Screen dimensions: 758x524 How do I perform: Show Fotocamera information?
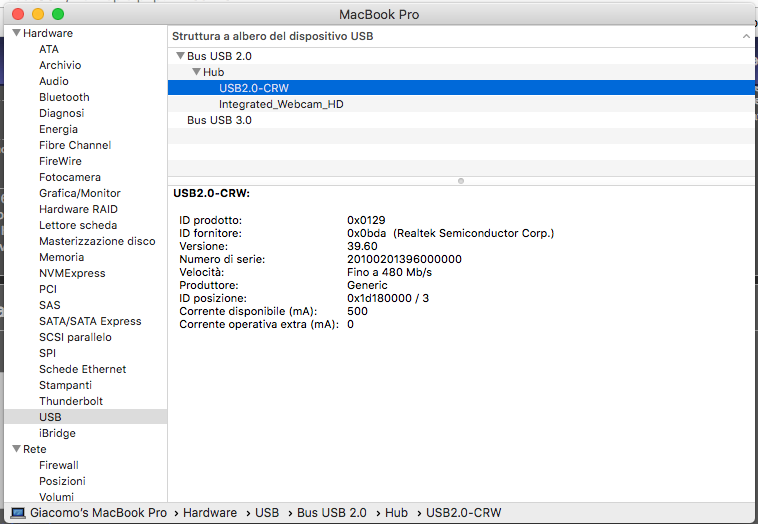coord(70,177)
